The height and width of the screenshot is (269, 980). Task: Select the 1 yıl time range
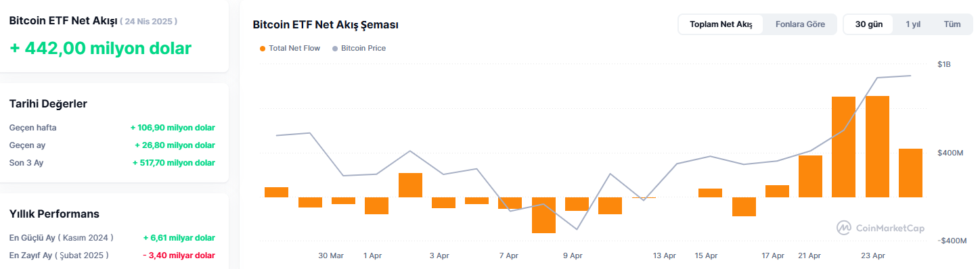click(x=913, y=24)
